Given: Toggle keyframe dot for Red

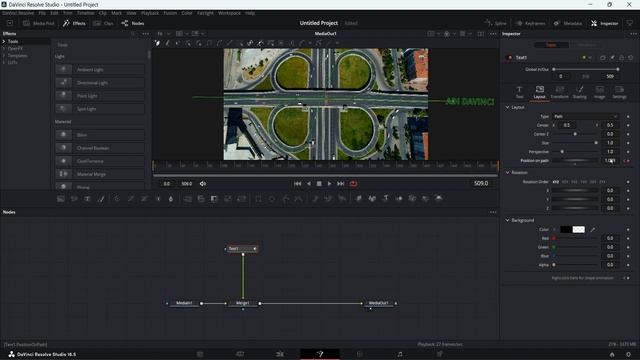Looking at the screenshot, I should click(x=628, y=238).
